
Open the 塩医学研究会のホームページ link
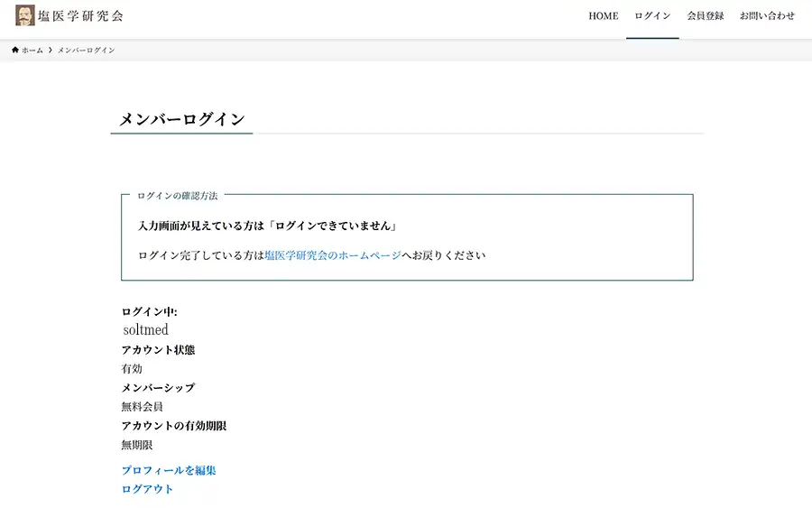tap(333, 255)
